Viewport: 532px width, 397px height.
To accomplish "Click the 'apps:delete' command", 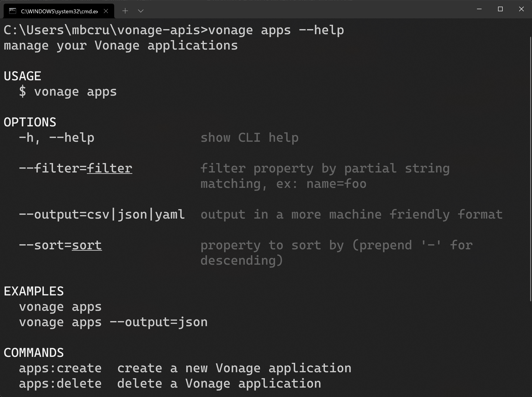I will (x=60, y=384).
